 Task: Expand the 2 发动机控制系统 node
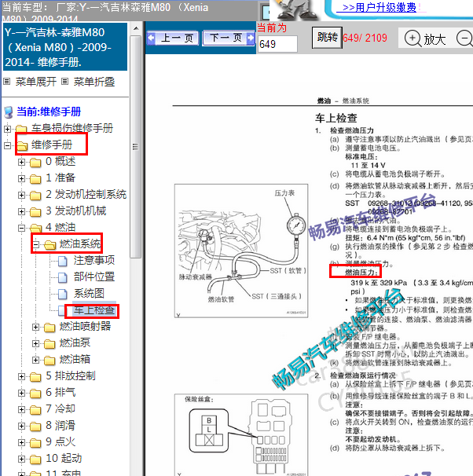click(x=21, y=195)
